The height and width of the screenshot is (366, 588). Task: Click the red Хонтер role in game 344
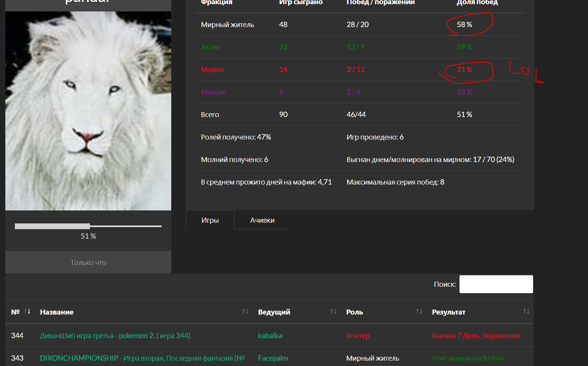(358, 336)
